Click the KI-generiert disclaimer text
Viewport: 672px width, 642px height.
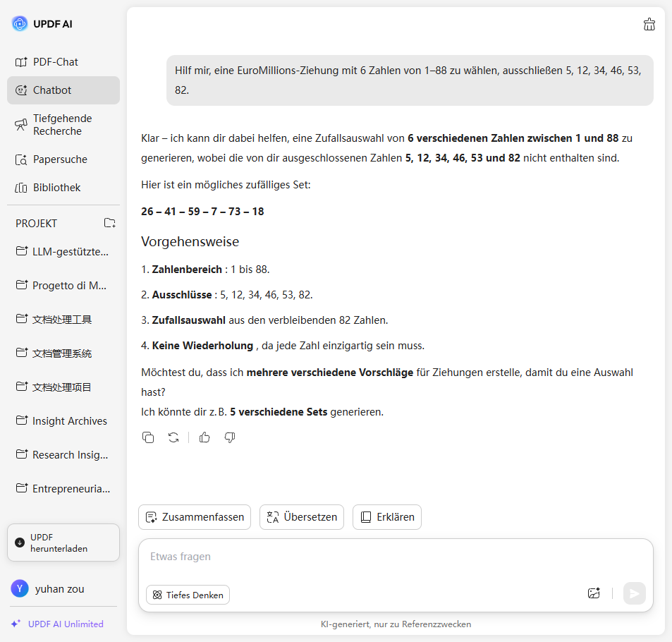click(396, 624)
